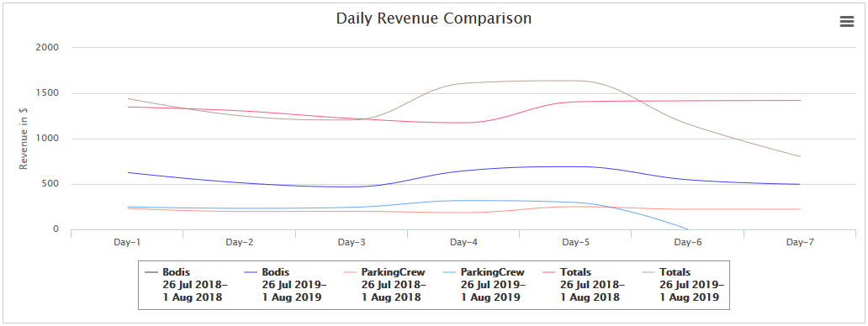Click the Totals 2018 line endpoint at Day-7

pos(800,101)
